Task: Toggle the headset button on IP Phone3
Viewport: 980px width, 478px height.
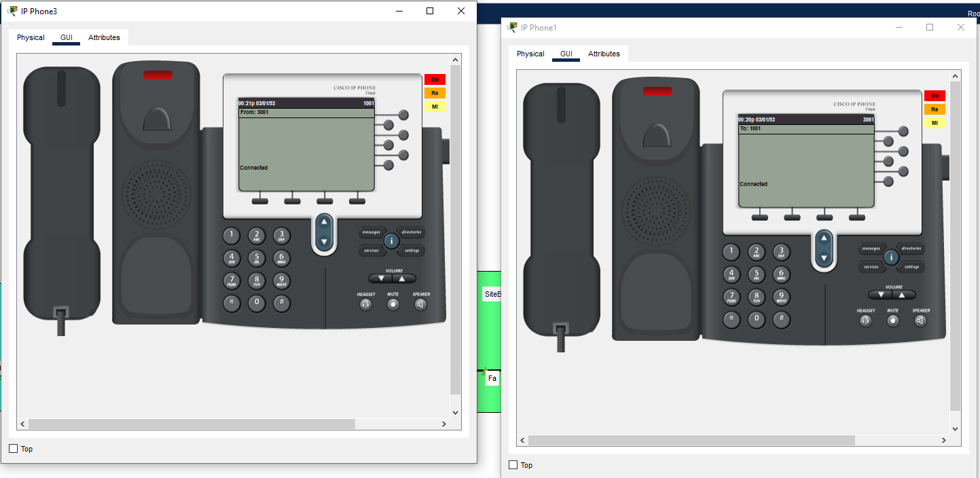Action: tap(366, 304)
